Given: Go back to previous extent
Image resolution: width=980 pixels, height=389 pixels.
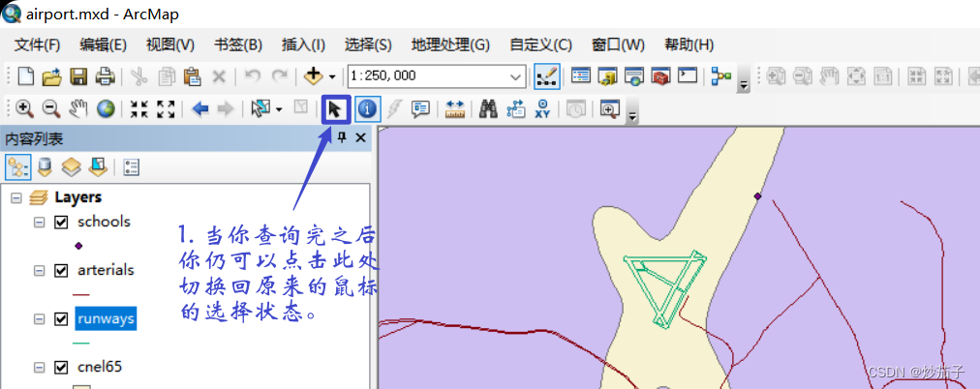Looking at the screenshot, I should click(200, 109).
